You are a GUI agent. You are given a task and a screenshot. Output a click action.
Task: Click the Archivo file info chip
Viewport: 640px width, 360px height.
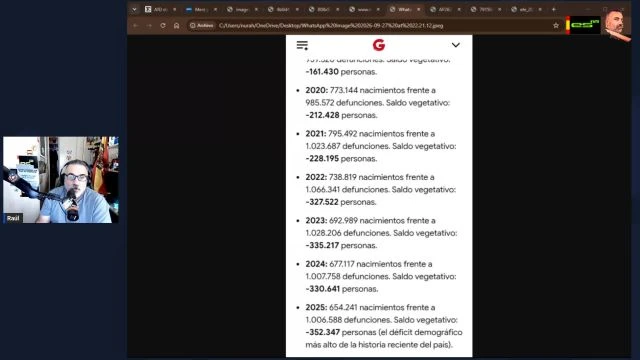202,25
